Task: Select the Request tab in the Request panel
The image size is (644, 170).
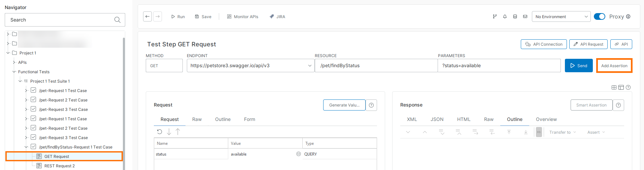Action: click(x=170, y=119)
